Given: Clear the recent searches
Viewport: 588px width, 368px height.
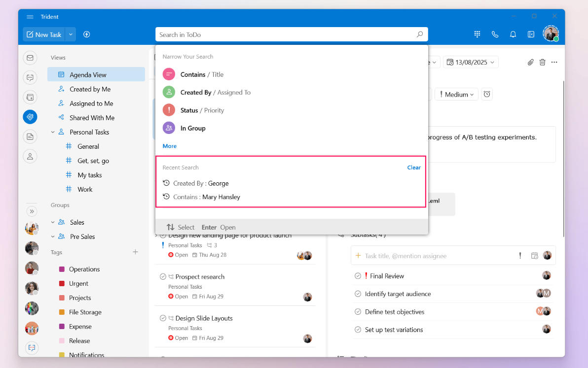Looking at the screenshot, I should (x=414, y=167).
